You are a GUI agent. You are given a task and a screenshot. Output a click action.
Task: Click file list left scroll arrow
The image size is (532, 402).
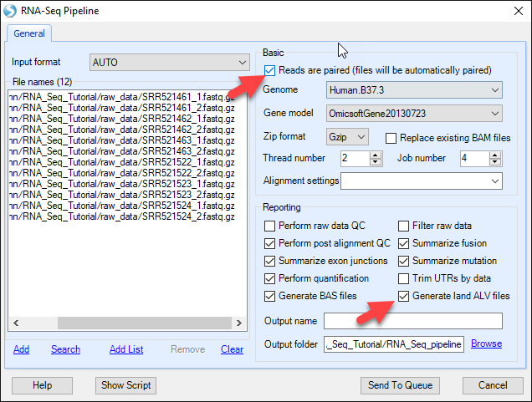pos(16,323)
